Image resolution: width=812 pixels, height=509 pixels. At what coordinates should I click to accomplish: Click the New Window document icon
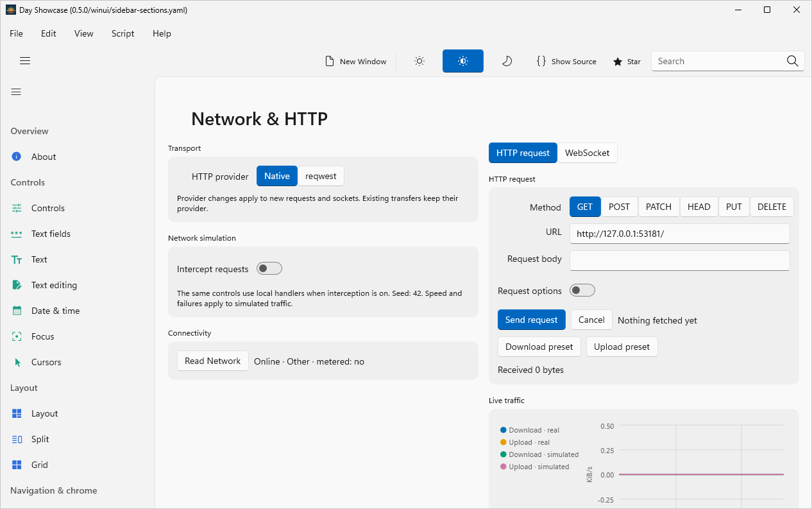point(330,62)
